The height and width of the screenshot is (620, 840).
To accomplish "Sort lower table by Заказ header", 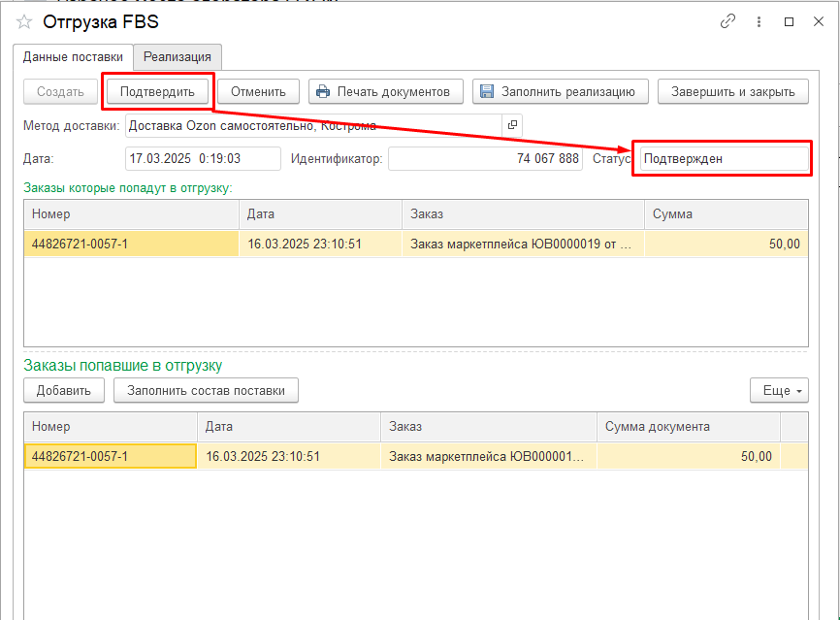I will tap(489, 427).
